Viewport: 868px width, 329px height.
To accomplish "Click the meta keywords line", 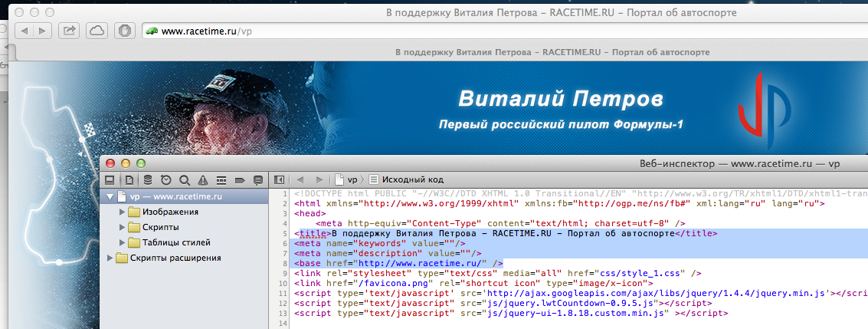I will click(380, 244).
